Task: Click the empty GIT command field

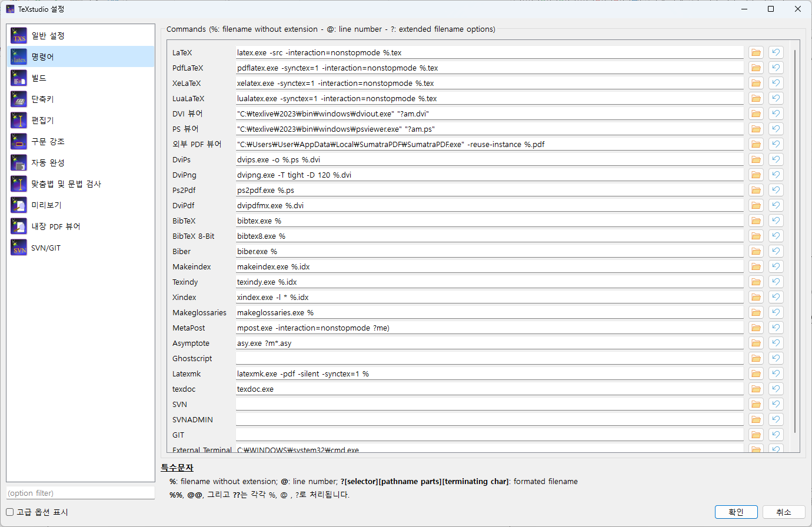Action: pos(490,435)
